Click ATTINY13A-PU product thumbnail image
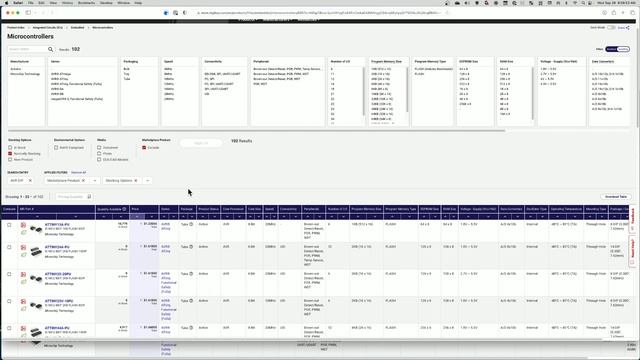640x360 pixels. pos(36,229)
